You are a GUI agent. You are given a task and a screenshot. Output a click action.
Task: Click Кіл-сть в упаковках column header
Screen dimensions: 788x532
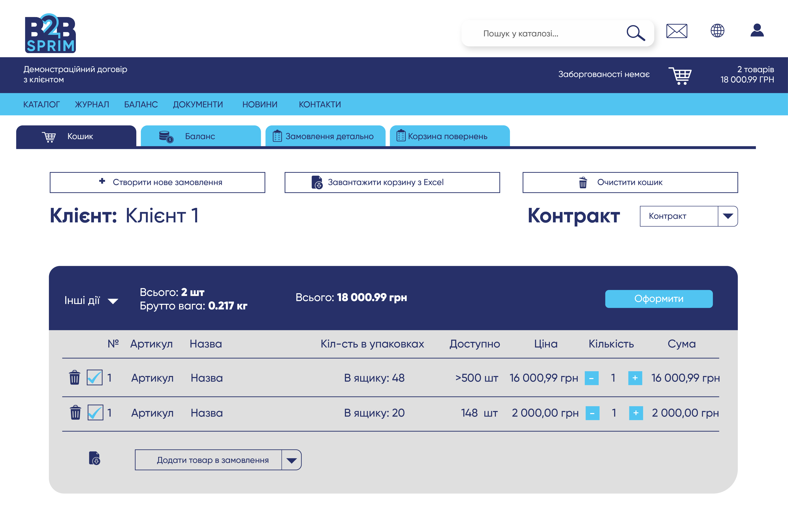(372, 344)
